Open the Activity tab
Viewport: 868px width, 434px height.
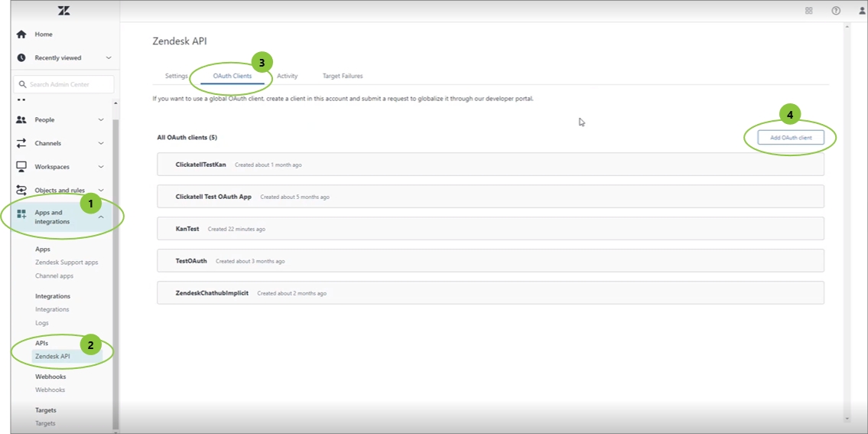tap(287, 77)
